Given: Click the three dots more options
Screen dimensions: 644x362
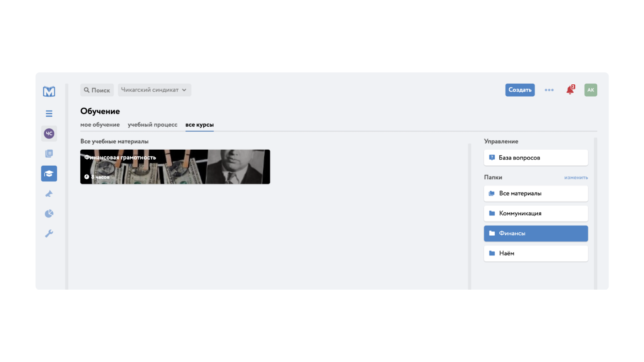Looking at the screenshot, I should pyautogui.click(x=549, y=90).
